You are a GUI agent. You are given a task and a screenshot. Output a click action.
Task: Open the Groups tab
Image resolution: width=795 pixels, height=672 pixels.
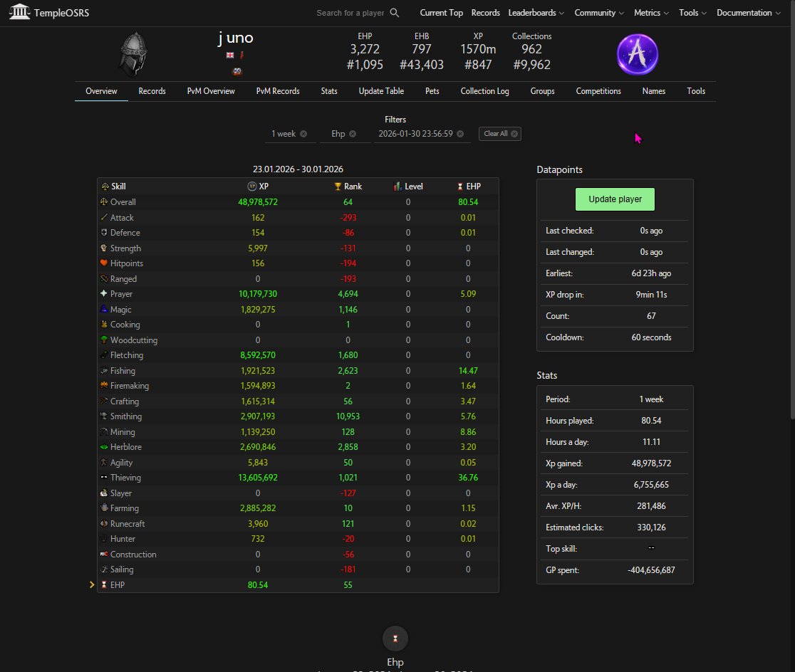[543, 91]
